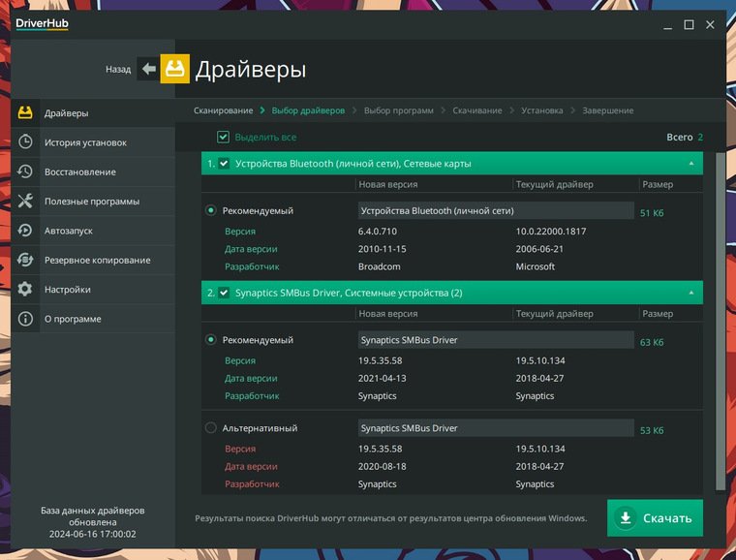The height and width of the screenshot is (560, 736).
Task: Click the Скачать download button
Action: (655, 517)
